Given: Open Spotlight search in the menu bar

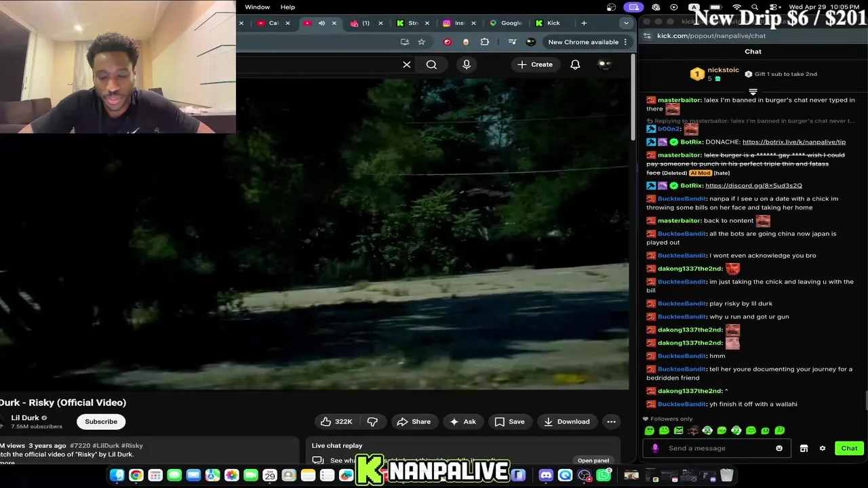Looking at the screenshot, I should (755, 7).
